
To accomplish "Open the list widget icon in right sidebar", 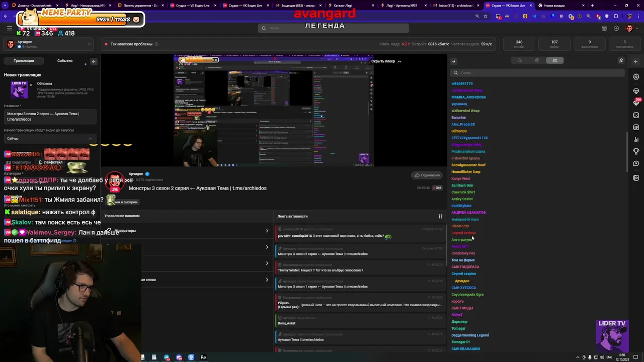I will point(636,127).
